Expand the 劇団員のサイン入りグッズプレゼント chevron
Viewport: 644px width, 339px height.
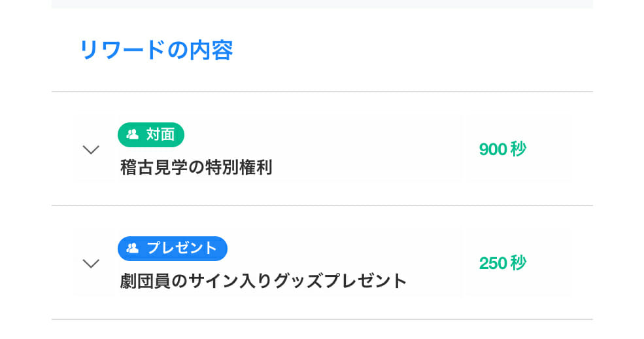coord(92,264)
